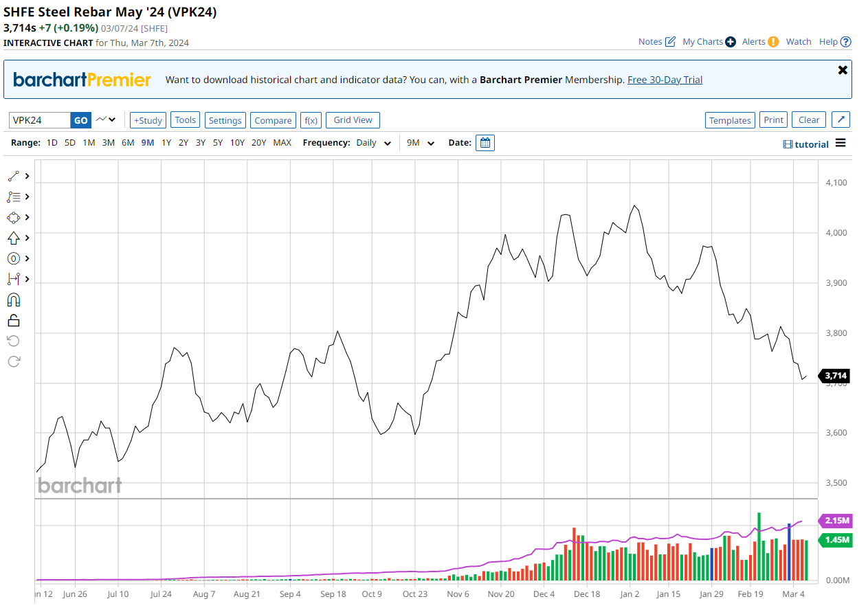Click the +Study button
Screen dimensions: 868x610
pos(148,120)
